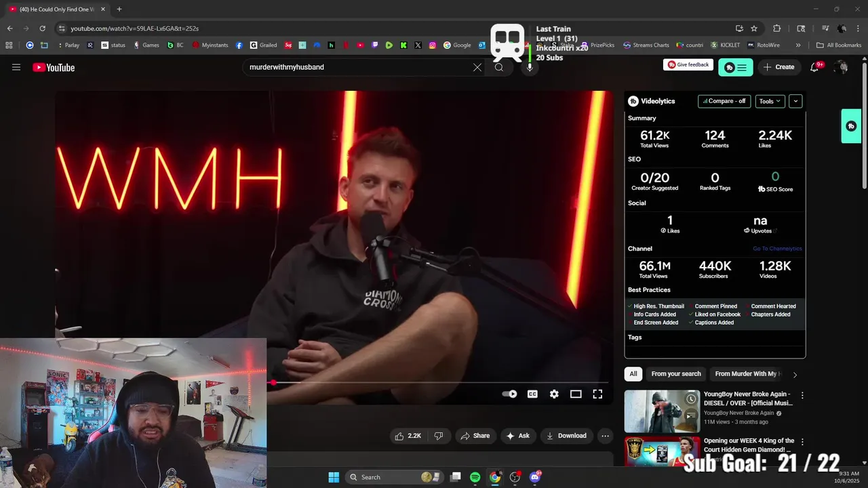Click Windows taskbar Search box

[x=393, y=477]
